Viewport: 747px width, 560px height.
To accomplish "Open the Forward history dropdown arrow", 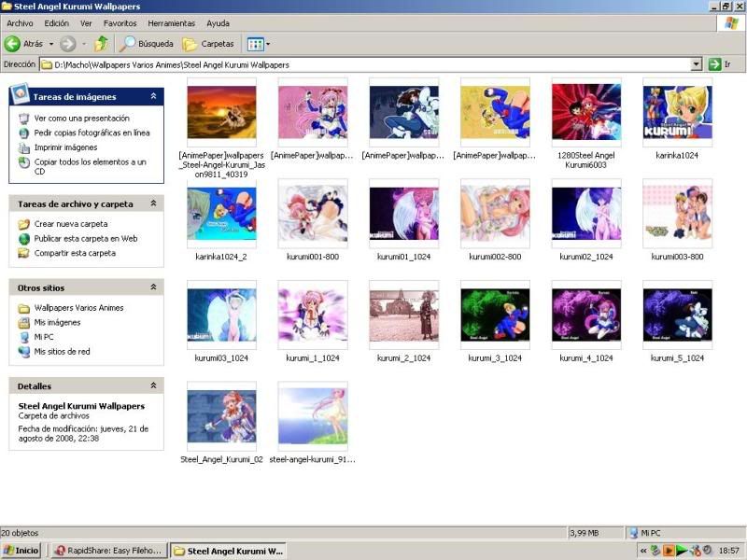I will click(84, 44).
